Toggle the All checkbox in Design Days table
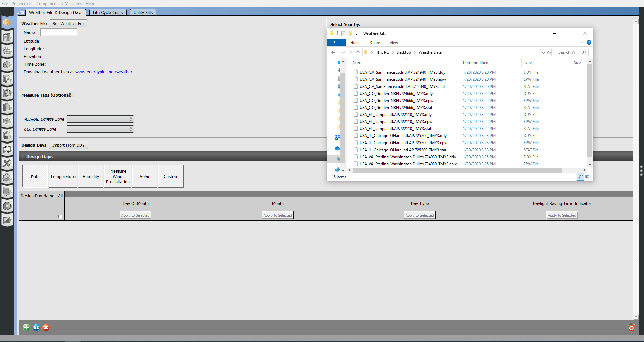 click(60, 217)
